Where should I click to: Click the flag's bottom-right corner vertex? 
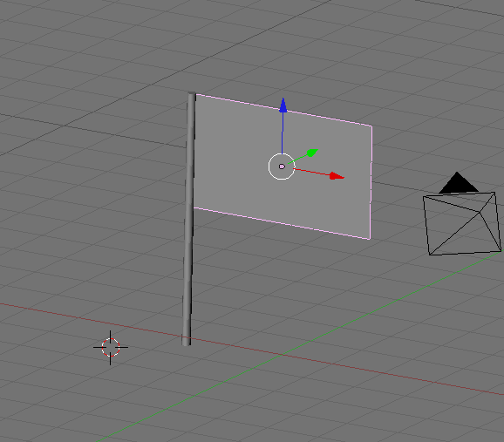coord(370,239)
